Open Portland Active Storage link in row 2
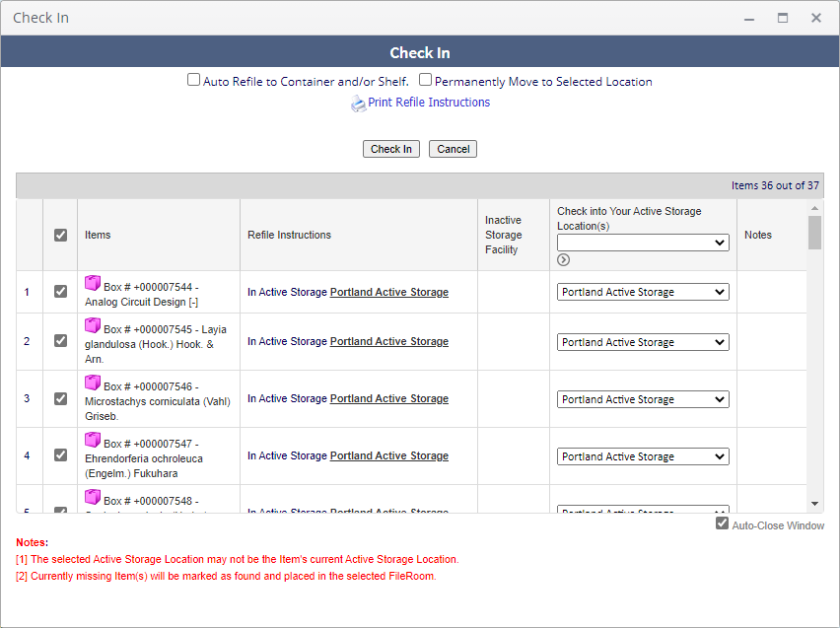 (389, 341)
